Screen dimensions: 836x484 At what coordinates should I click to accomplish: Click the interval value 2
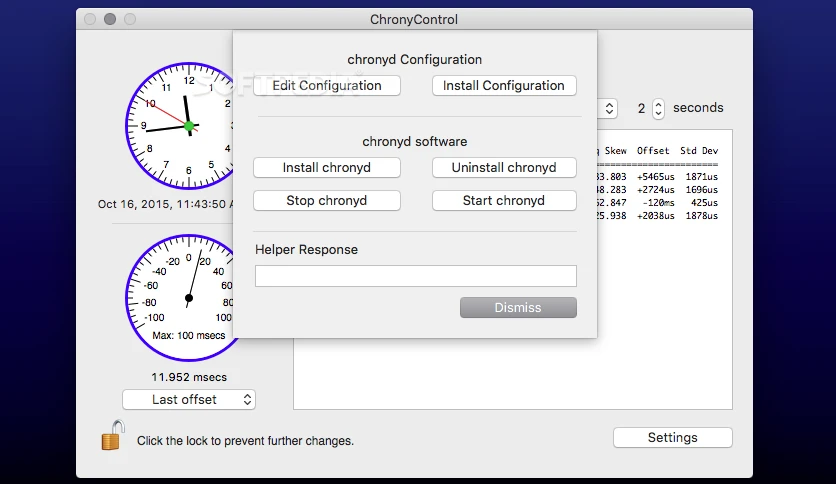641,109
